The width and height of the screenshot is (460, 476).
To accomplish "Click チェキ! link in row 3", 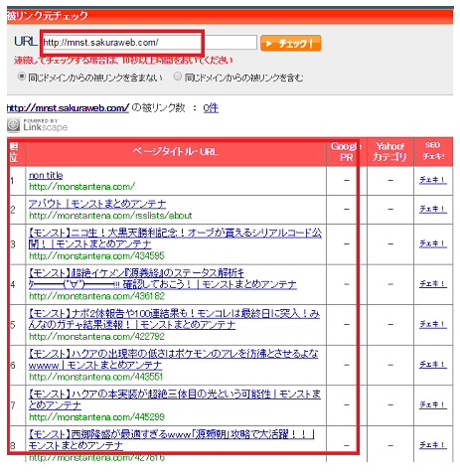I will coord(433,243).
